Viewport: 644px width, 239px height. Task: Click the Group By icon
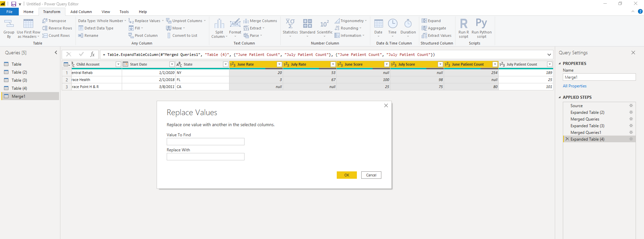pos(9,28)
